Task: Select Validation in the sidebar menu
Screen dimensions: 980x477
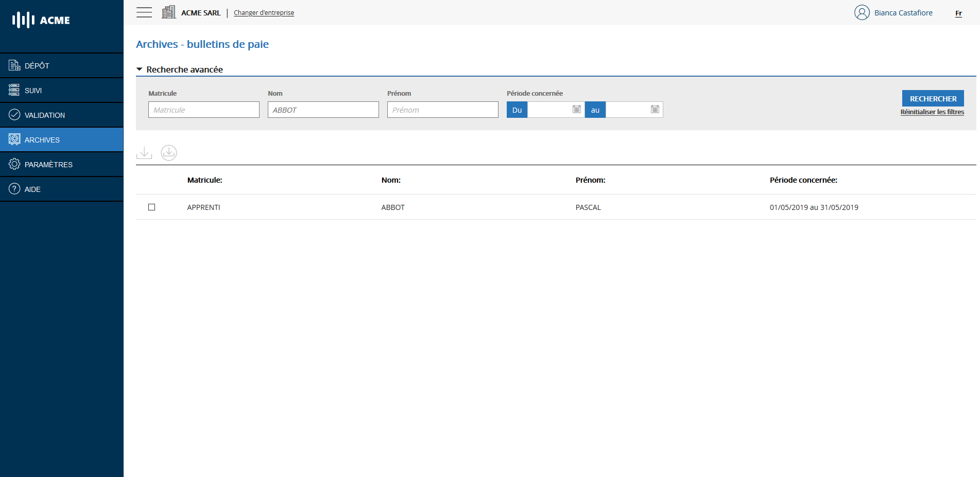Action: pyautogui.click(x=44, y=115)
